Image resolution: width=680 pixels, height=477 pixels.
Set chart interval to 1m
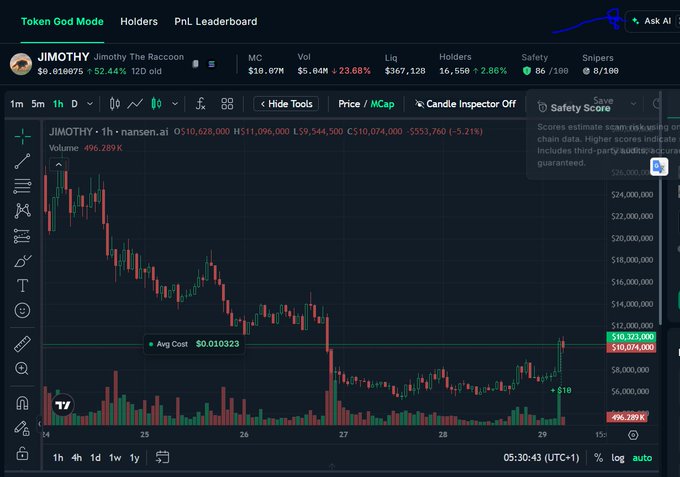pos(17,104)
